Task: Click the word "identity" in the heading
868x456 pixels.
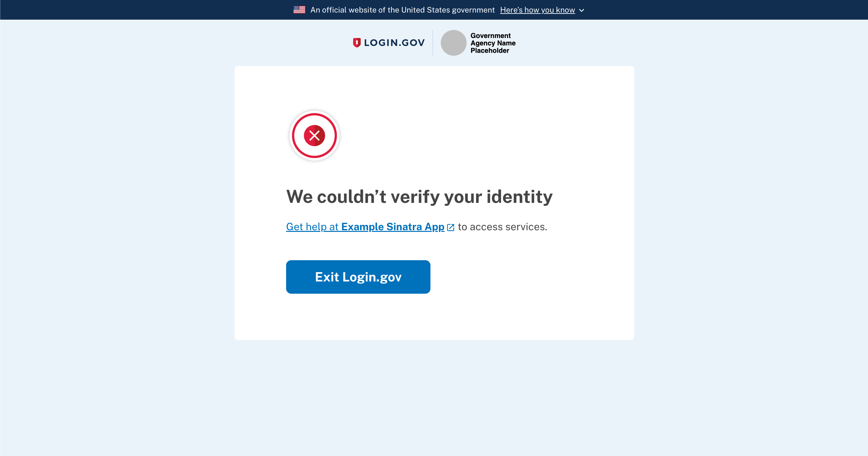Action: point(519,197)
